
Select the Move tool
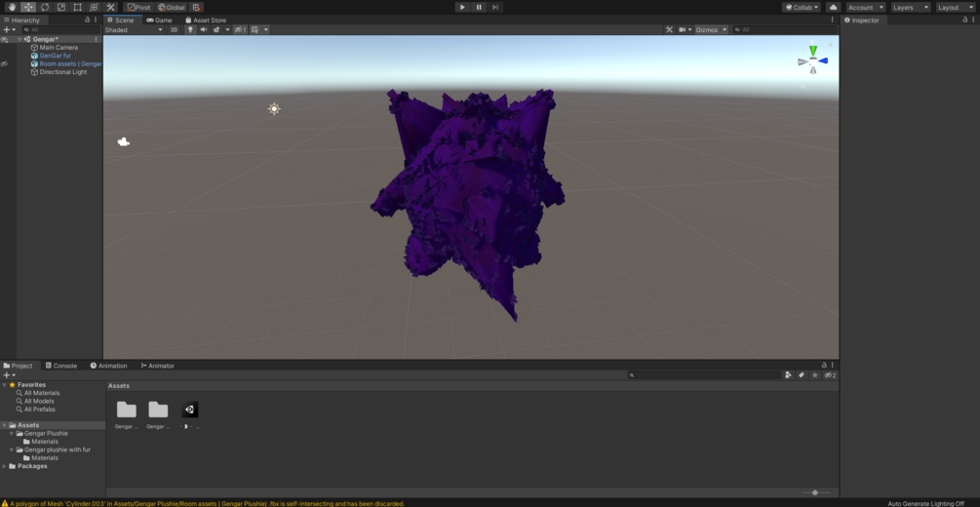28,7
